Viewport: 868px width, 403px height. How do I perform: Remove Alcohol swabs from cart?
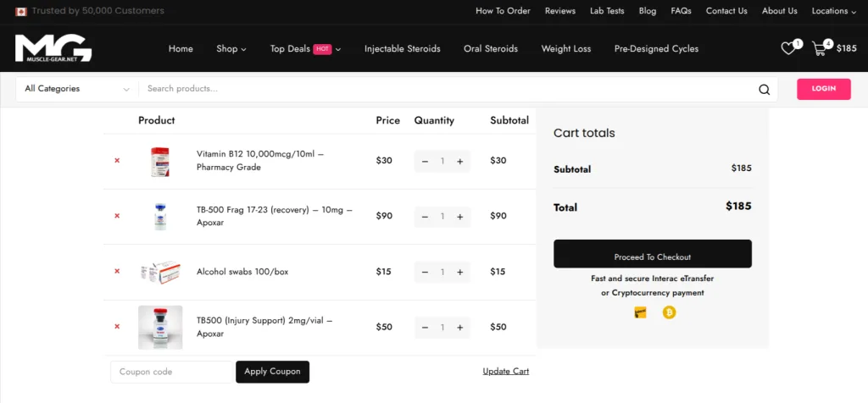coord(117,271)
